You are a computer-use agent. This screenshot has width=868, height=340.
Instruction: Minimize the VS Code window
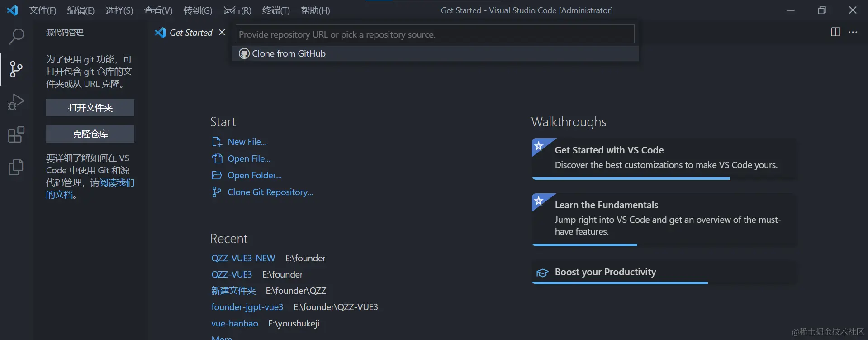click(791, 10)
